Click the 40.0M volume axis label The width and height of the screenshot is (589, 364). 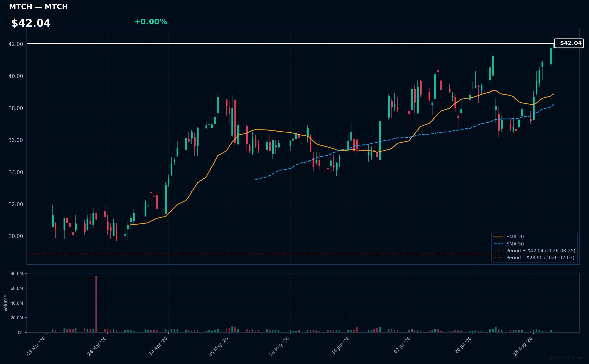tap(17, 303)
